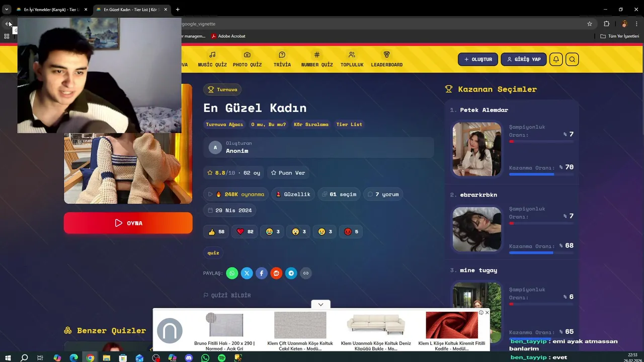Open the Music Quiz menu item
Viewport: 644px width, 362px height.
(x=212, y=59)
